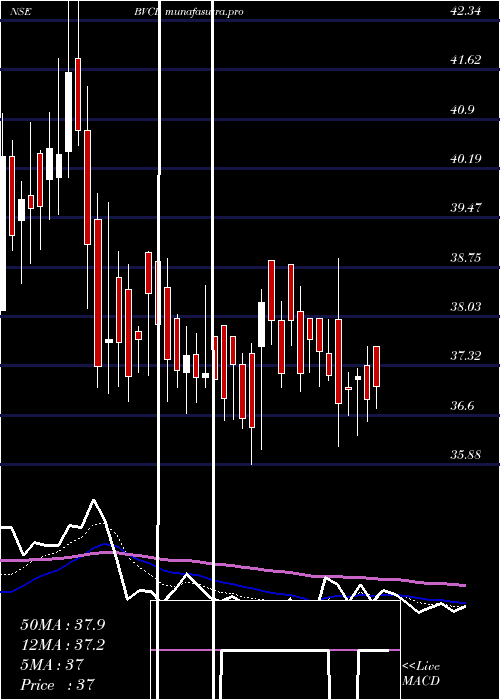Select the 42.34 price axis label

pyautogui.click(x=466, y=11)
